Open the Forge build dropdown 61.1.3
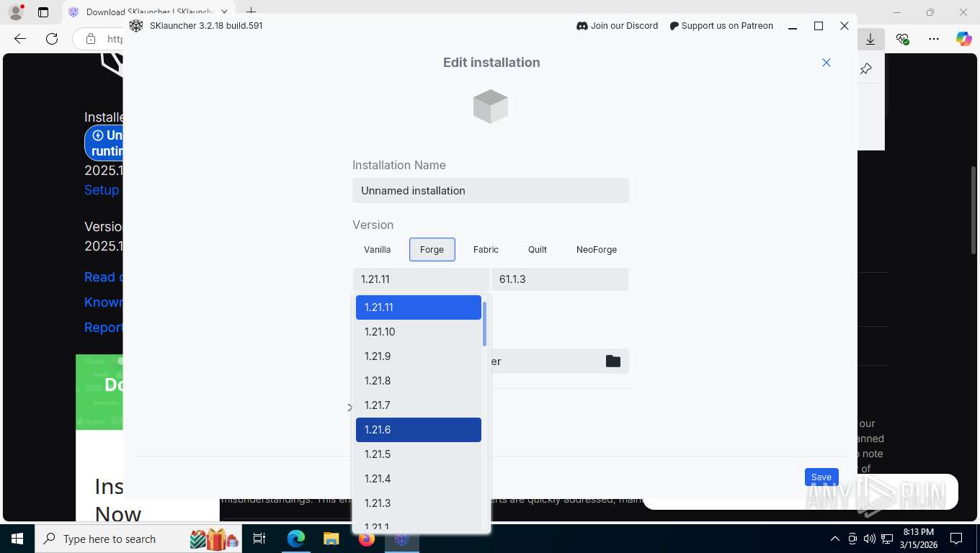 tap(560, 279)
